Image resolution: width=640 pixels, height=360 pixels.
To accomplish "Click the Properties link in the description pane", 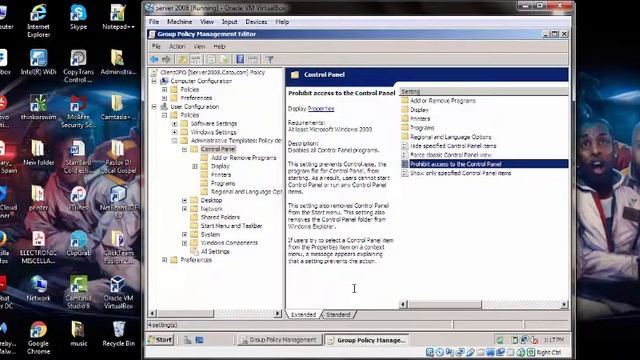I will [321, 109].
